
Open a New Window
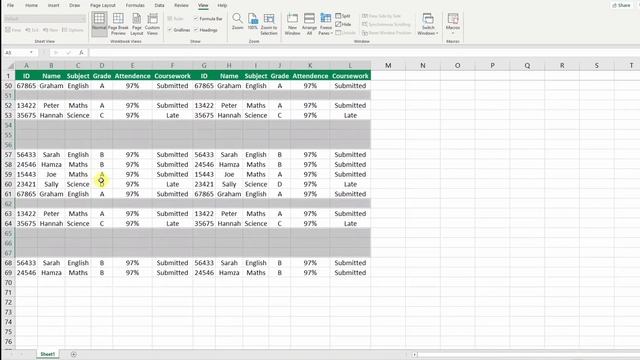(292, 24)
